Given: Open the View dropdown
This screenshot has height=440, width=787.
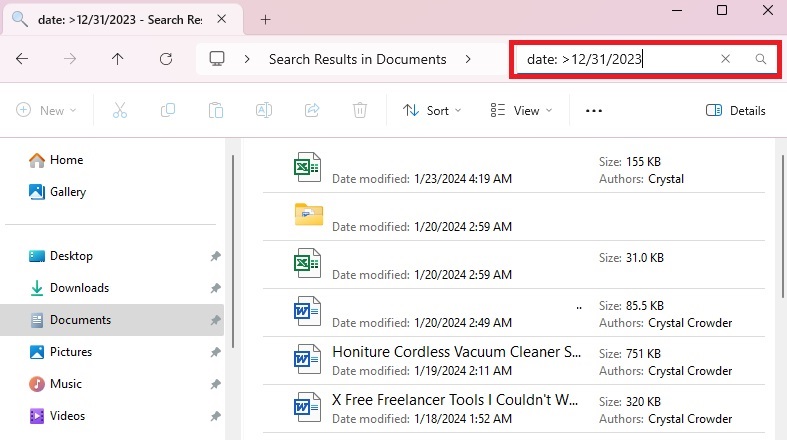Looking at the screenshot, I should coord(521,110).
